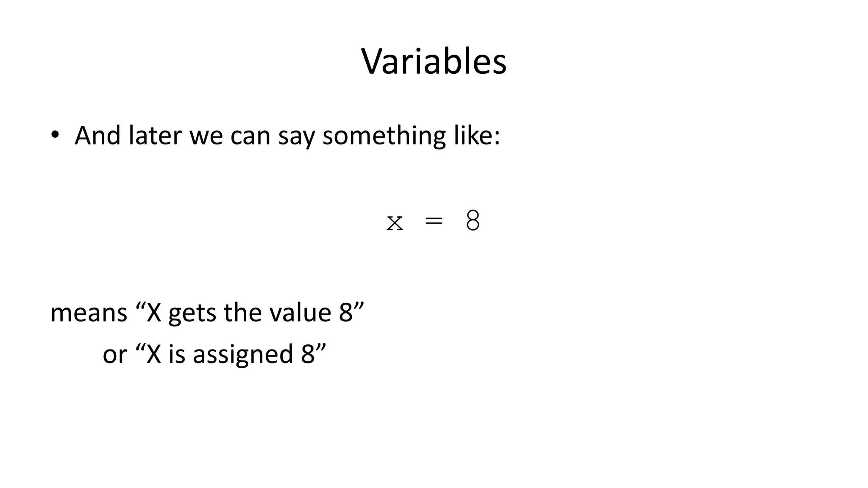Select the word "later" in the bullet
This screenshot has width=868, height=488.
(155, 136)
